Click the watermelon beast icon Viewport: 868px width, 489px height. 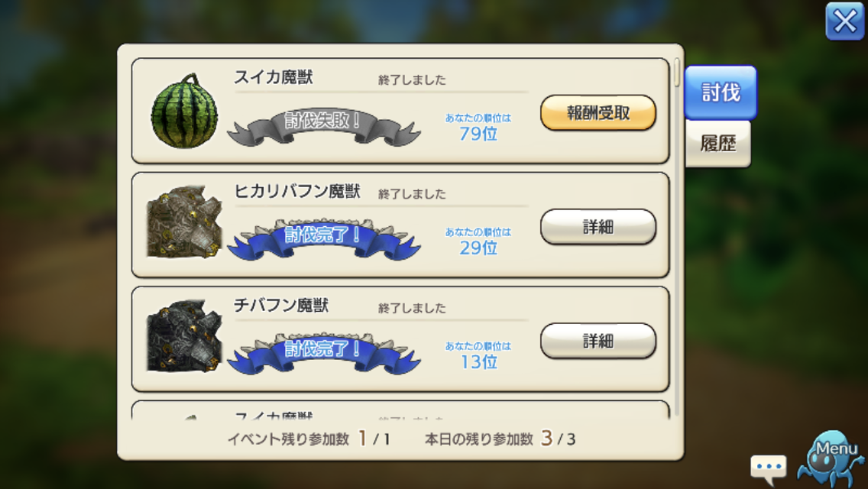184,111
